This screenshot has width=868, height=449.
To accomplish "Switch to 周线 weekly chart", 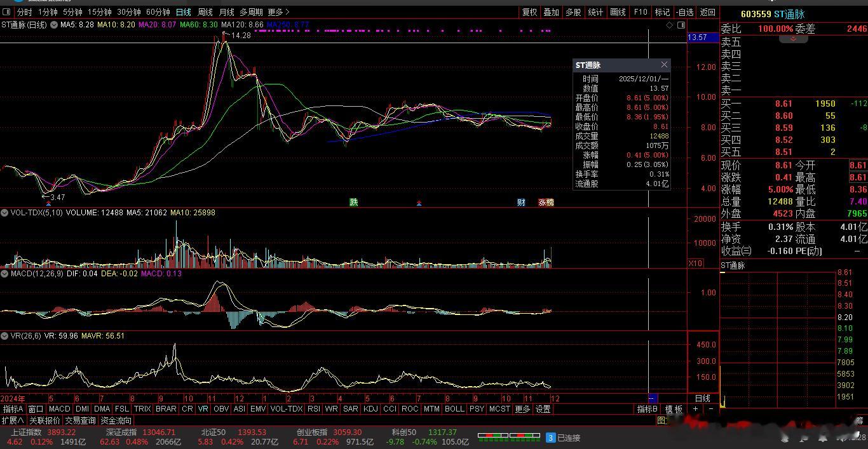I will tap(205, 12).
